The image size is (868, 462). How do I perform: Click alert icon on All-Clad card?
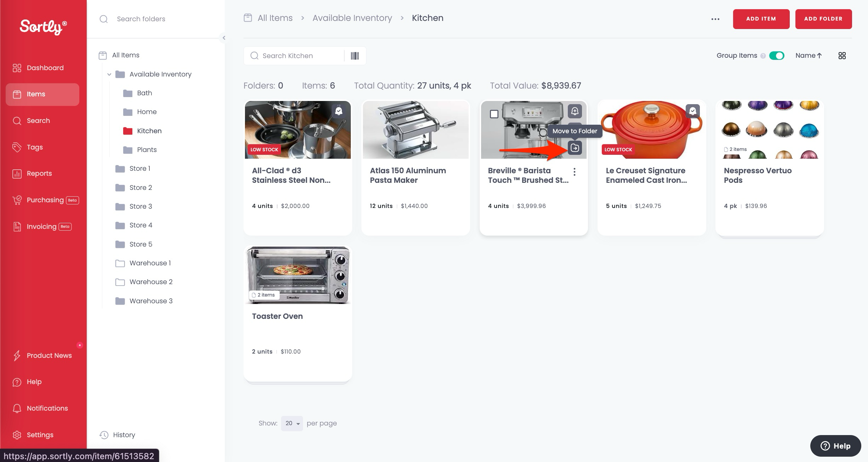[339, 111]
